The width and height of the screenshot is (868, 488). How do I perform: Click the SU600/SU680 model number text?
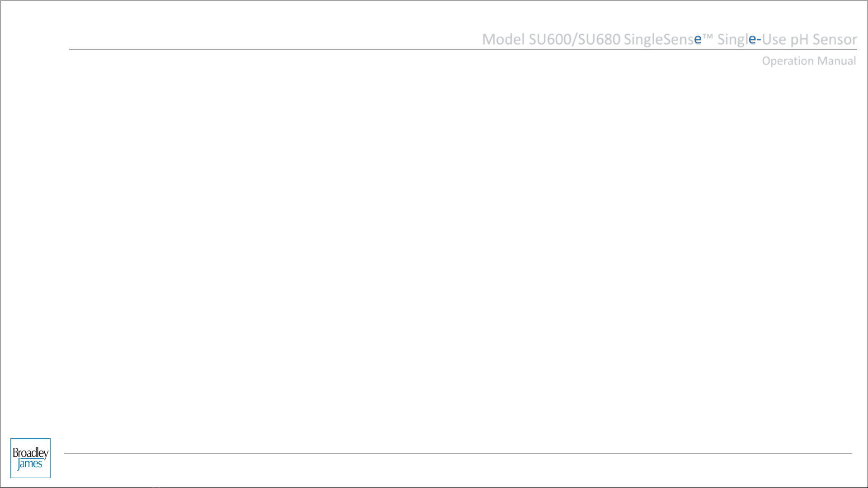point(574,39)
